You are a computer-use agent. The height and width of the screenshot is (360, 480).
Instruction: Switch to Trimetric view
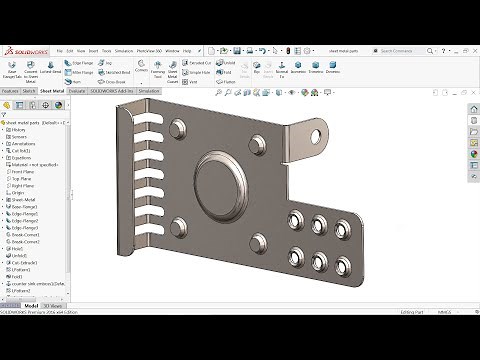pyautogui.click(x=316, y=67)
